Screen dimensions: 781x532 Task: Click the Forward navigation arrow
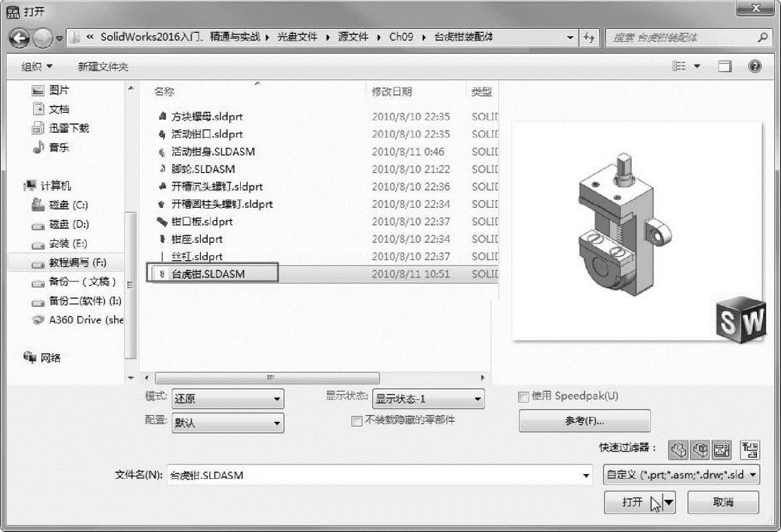point(43,38)
